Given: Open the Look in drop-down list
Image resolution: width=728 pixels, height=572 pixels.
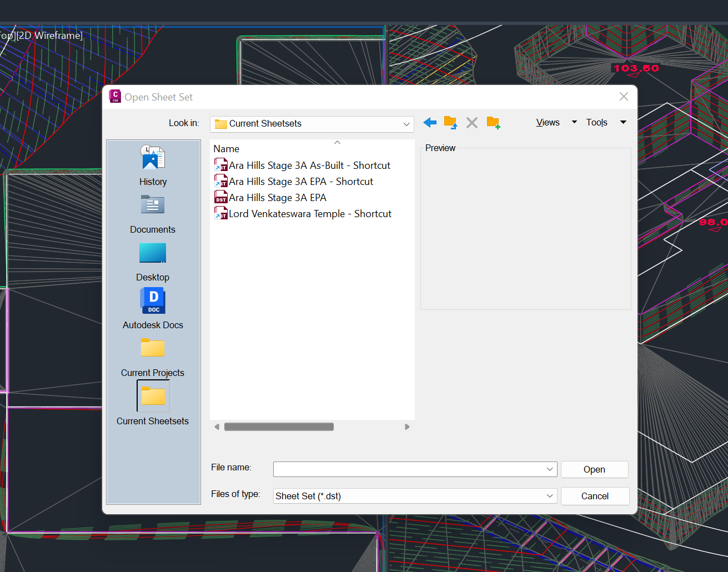Looking at the screenshot, I should tap(406, 124).
